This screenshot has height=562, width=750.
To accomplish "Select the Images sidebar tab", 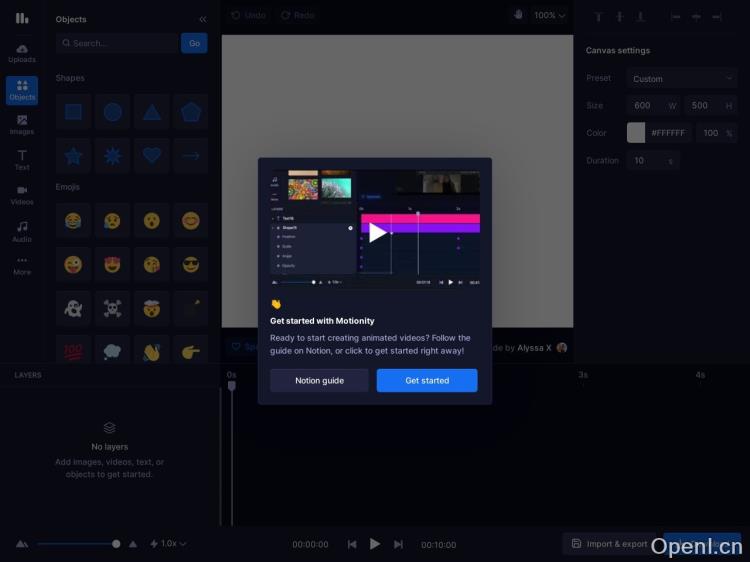I will pos(22,125).
